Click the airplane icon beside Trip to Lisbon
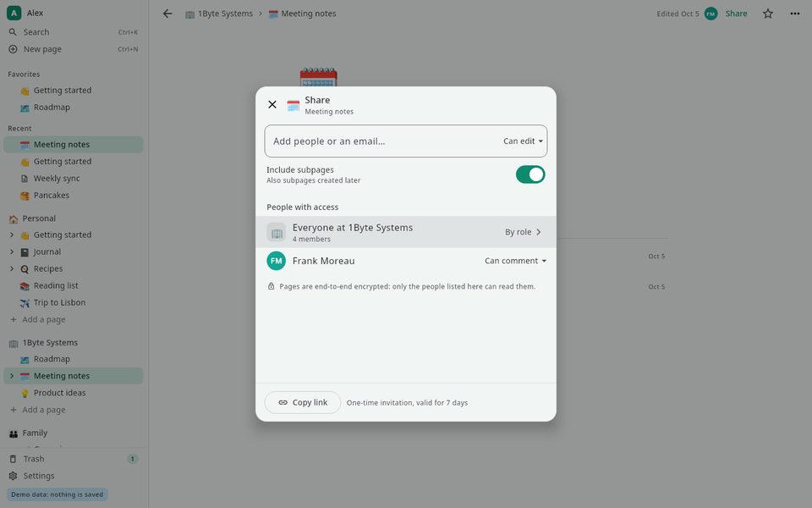Screen dimensions: 812x508 point(25,303)
